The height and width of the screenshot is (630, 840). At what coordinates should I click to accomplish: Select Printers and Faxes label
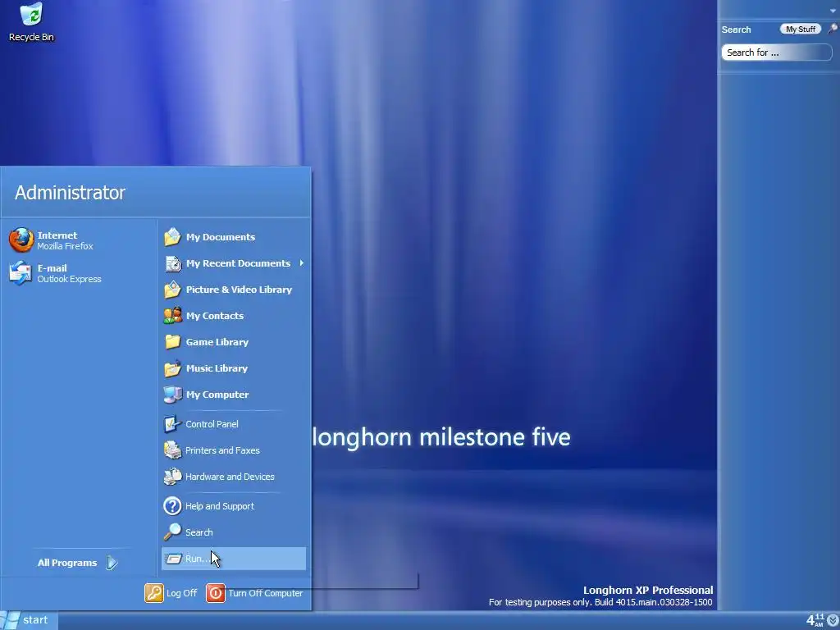tap(222, 450)
